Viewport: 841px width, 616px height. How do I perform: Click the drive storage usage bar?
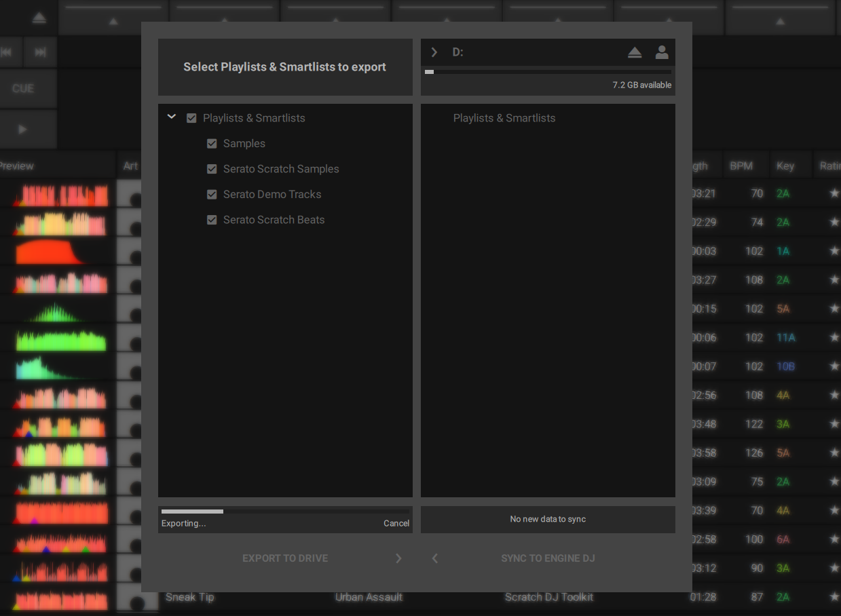tap(548, 71)
